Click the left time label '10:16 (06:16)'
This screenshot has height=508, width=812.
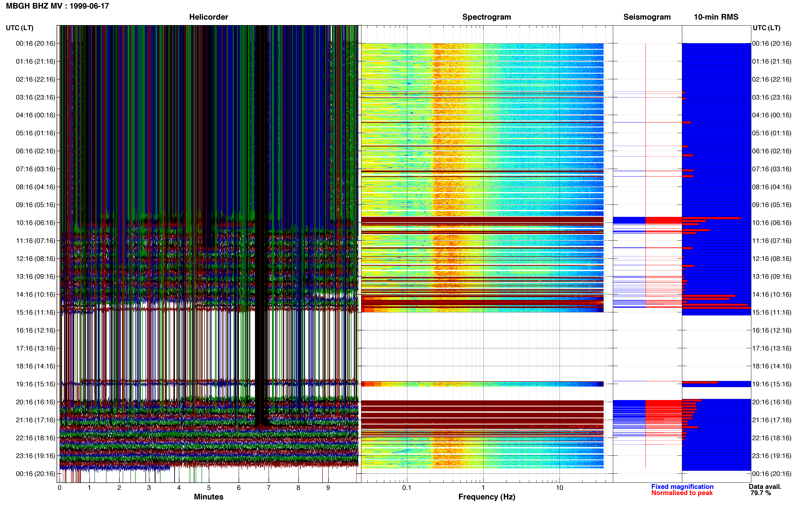[36, 223]
